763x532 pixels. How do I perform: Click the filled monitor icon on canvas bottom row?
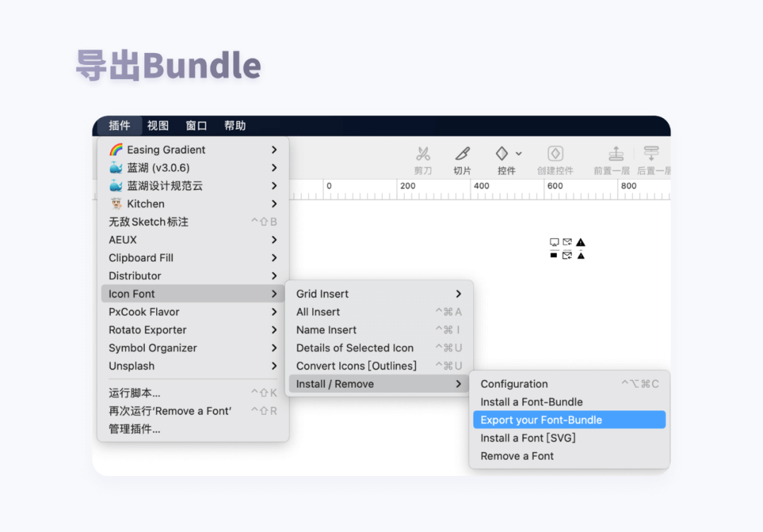[x=554, y=255]
